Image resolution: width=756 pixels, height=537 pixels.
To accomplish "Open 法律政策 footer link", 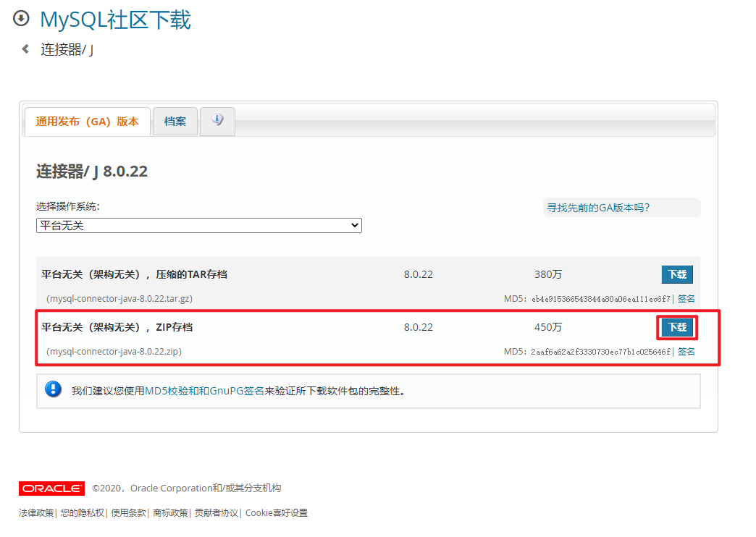I will pos(36,513).
